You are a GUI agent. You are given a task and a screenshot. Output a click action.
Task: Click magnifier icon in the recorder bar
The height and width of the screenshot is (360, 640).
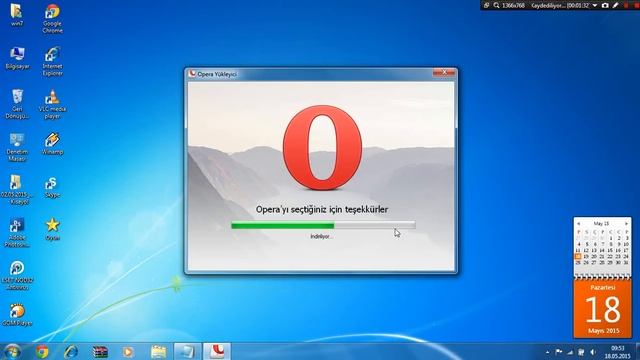pyautogui.click(x=496, y=5)
